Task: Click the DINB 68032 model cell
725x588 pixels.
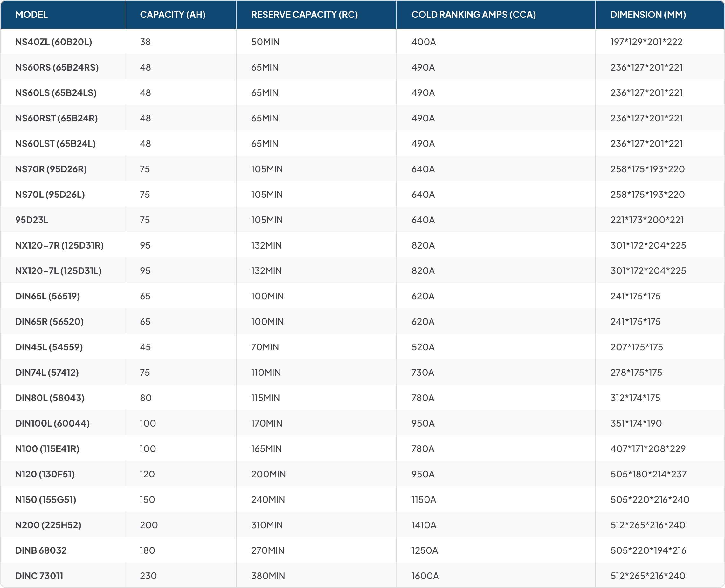Action: coord(41,550)
